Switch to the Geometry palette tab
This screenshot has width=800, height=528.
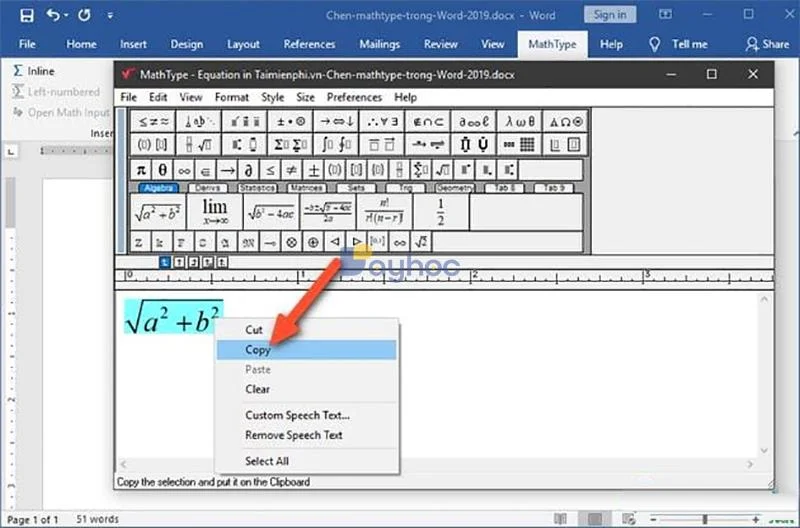click(455, 188)
